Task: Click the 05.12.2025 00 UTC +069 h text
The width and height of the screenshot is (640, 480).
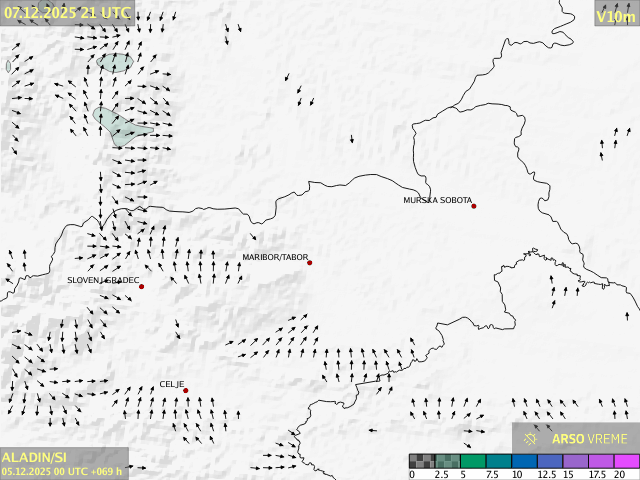Action: pos(62,471)
